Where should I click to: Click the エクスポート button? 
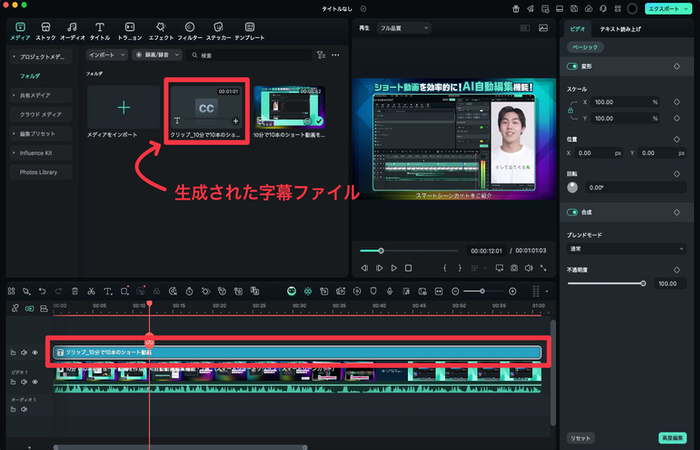(x=667, y=8)
